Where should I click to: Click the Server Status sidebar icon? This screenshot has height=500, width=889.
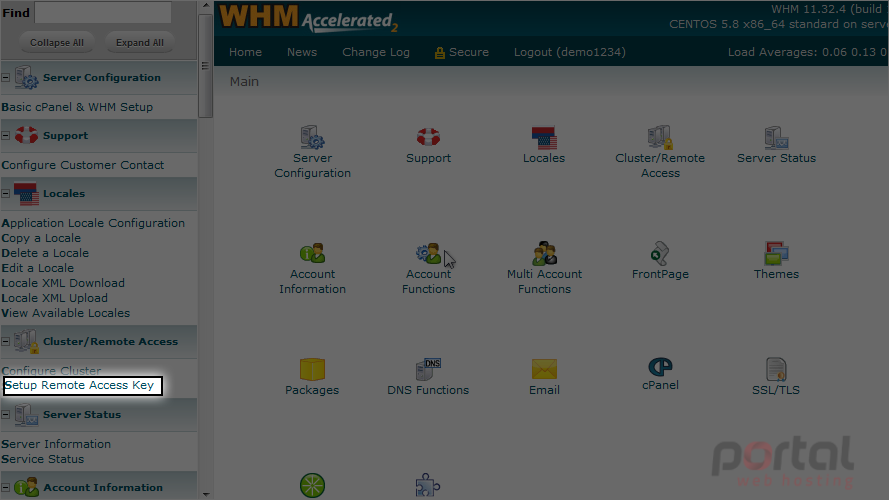[26, 414]
